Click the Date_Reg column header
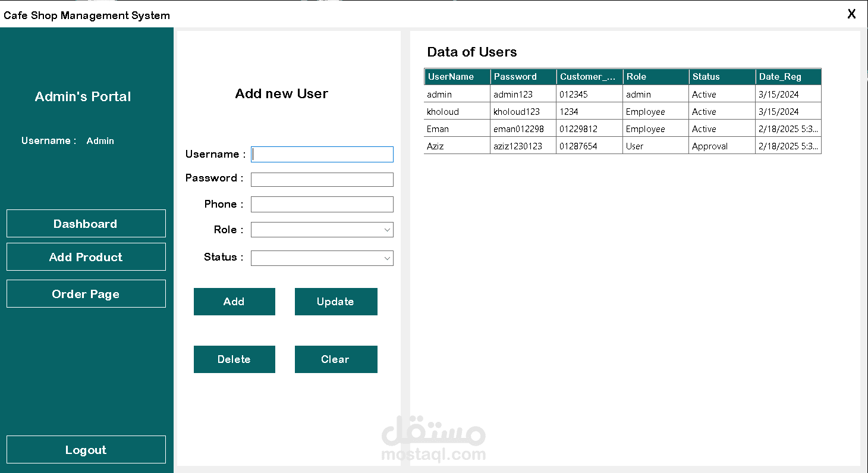Screen dimensions: 868x473 [788, 77]
